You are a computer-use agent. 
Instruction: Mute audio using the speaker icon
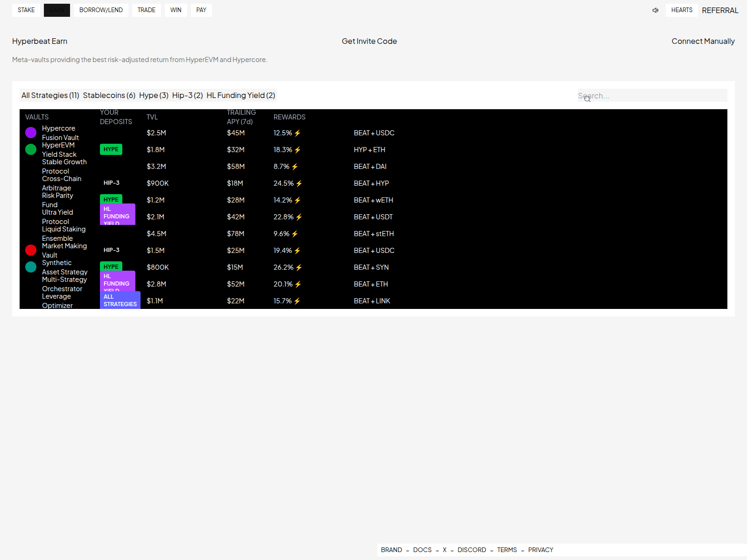click(655, 10)
